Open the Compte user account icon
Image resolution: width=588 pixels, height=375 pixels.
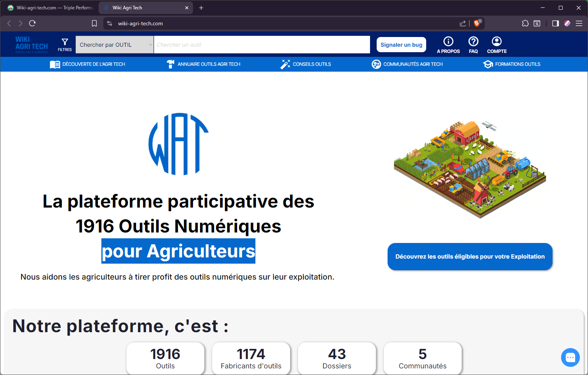pos(497,41)
